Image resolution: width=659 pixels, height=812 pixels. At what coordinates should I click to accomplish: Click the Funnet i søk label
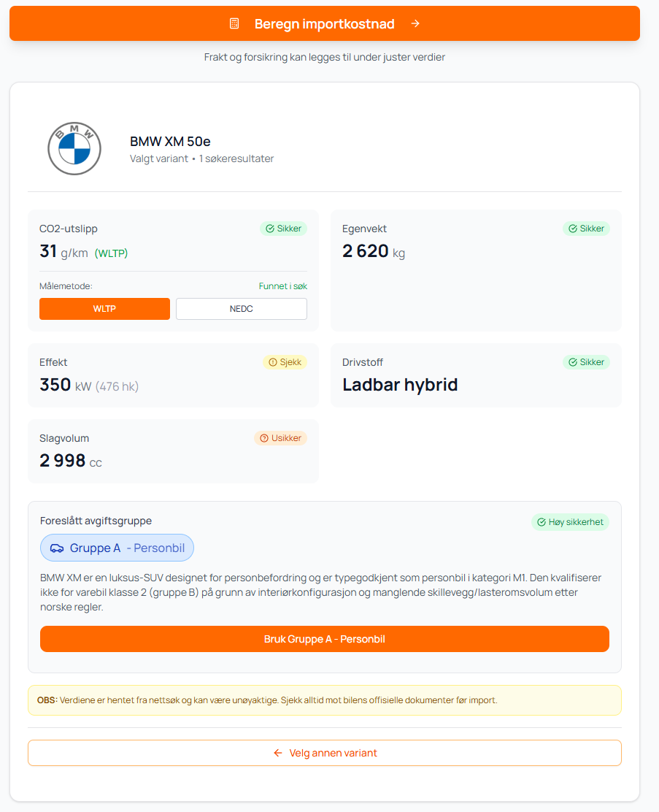tap(282, 286)
